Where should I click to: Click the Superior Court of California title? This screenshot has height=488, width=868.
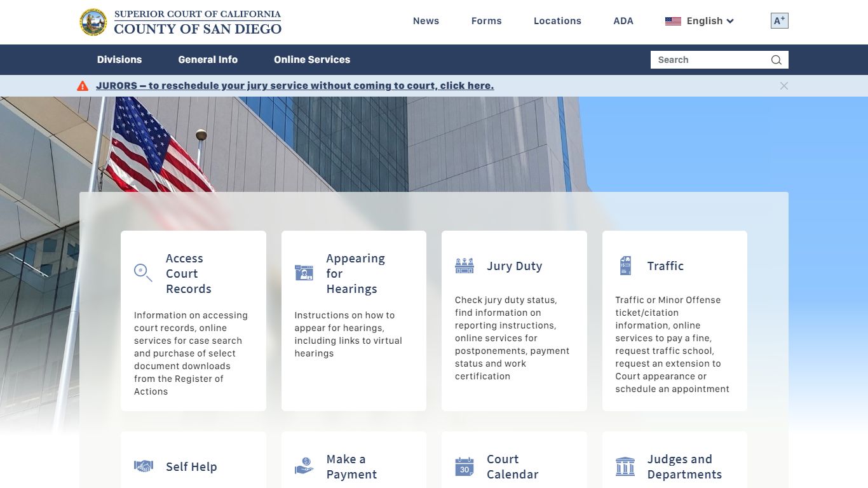pyautogui.click(x=198, y=22)
